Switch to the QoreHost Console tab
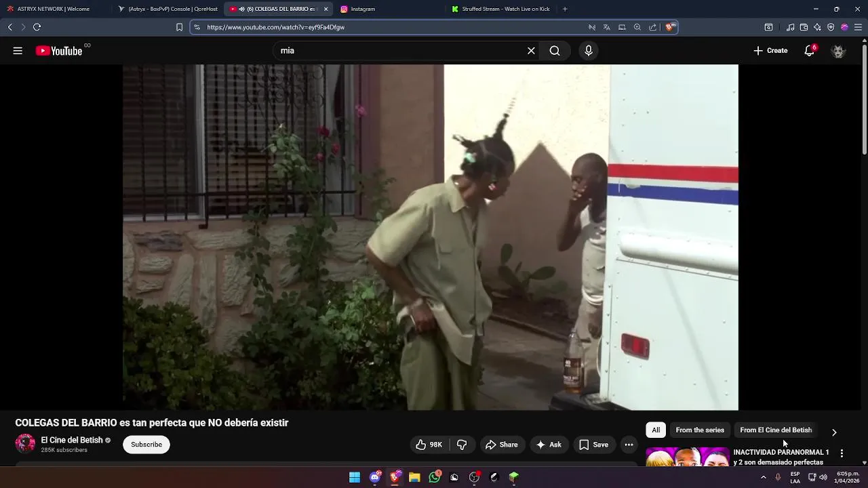Screen dimensions: 868x488 [167, 9]
